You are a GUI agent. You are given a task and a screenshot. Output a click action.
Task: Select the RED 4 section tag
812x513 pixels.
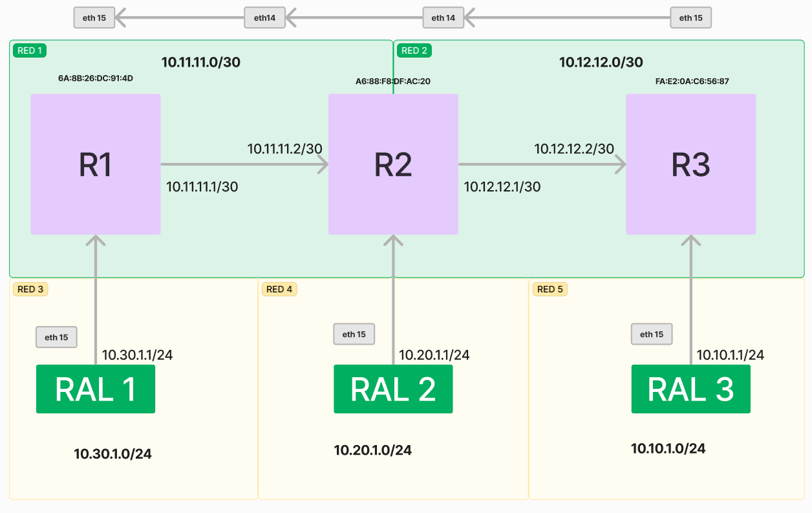pyautogui.click(x=279, y=289)
